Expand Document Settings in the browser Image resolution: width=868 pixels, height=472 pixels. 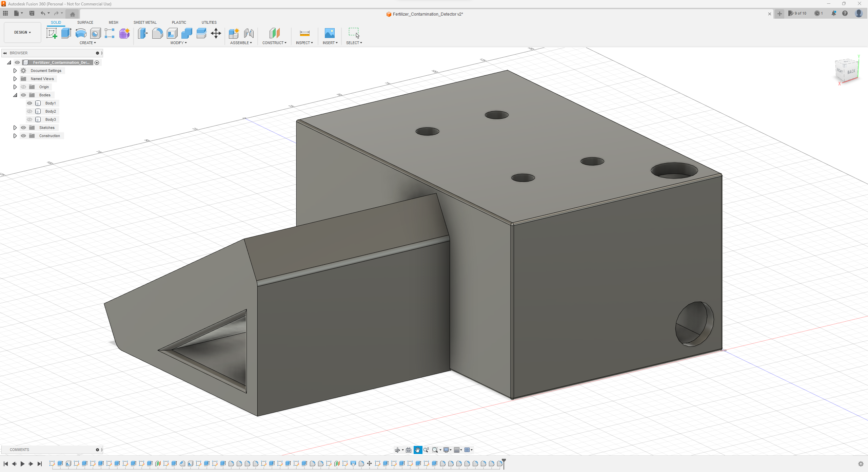(15, 70)
